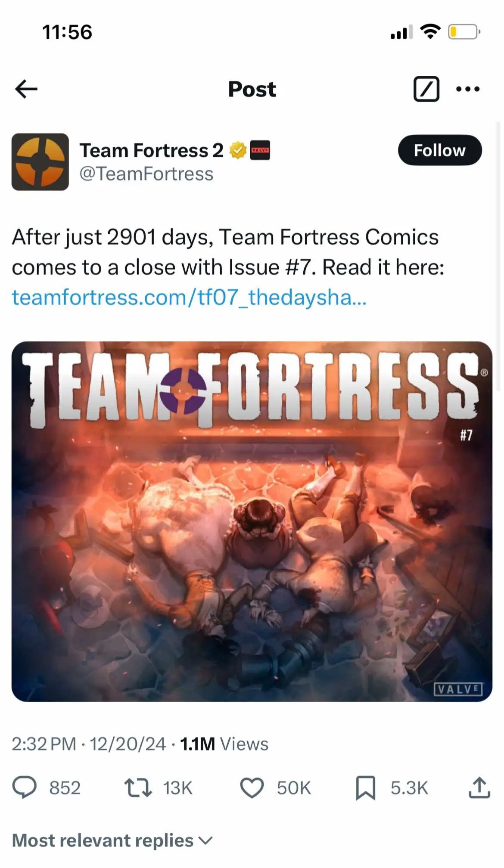Open the Grok slash icon

coord(426,89)
